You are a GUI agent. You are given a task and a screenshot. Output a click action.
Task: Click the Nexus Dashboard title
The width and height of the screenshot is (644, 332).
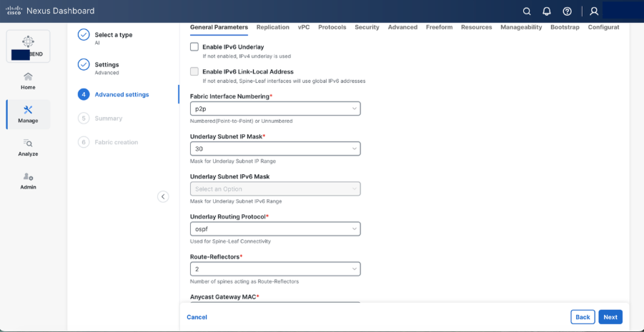(60, 11)
